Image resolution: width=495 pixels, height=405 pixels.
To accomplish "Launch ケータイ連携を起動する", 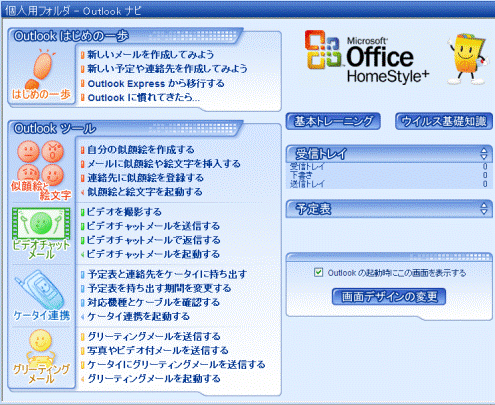I will pos(138,316).
